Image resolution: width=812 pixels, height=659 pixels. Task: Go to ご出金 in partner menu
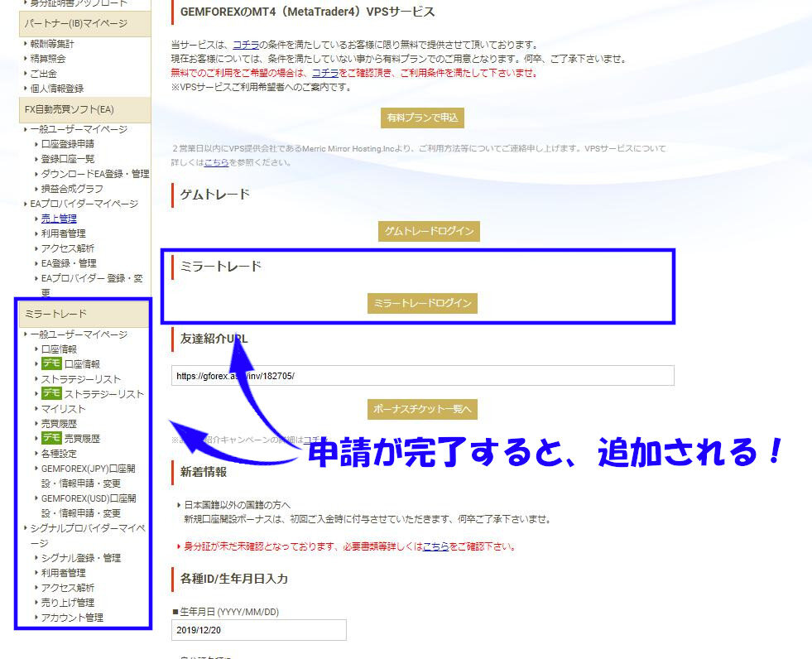(44, 74)
